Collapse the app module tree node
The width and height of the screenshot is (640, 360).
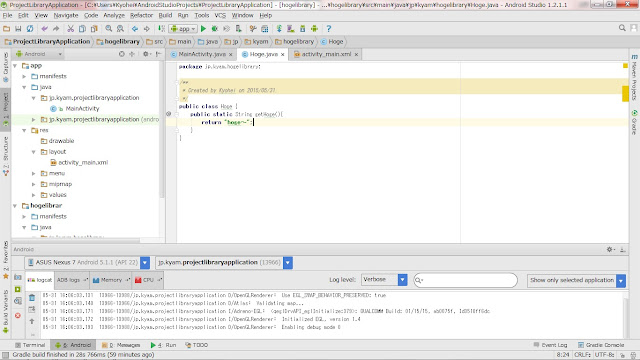(15, 66)
